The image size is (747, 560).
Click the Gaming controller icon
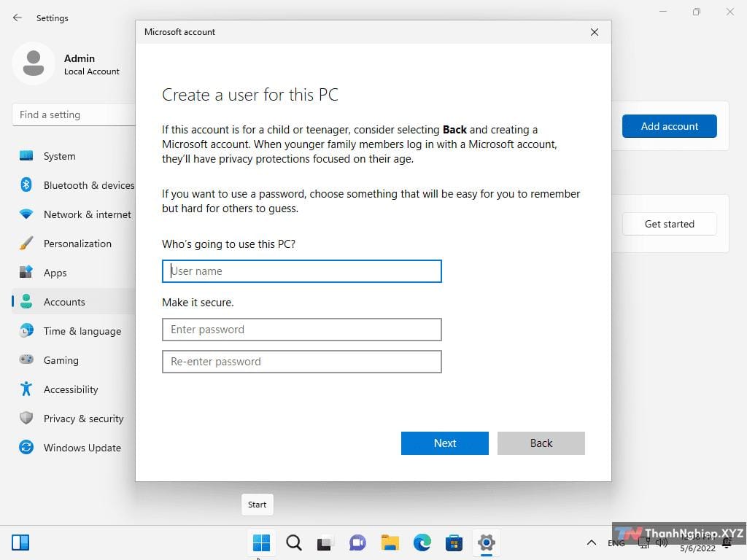(x=26, y=359)
